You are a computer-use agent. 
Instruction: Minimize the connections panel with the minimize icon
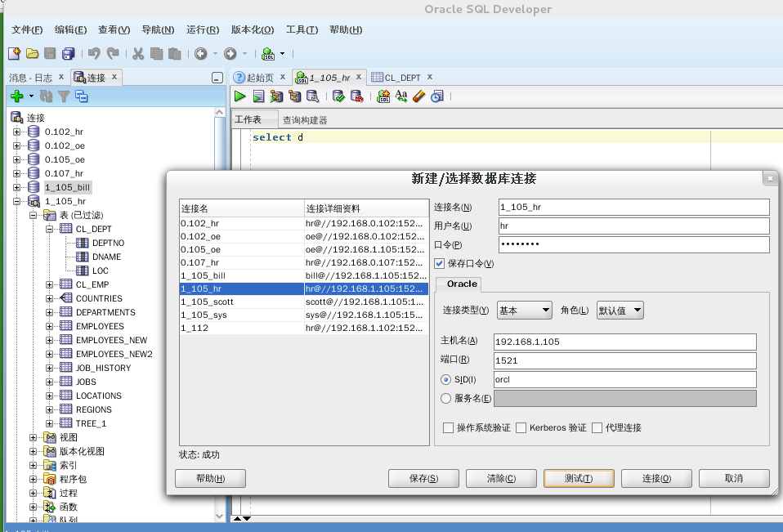point(217,78)
